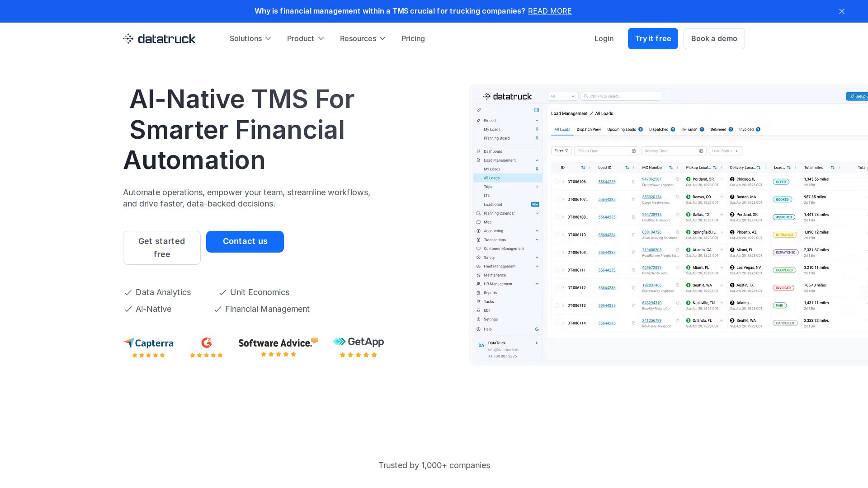Click the G2 rating logo

tap(207, 343)
